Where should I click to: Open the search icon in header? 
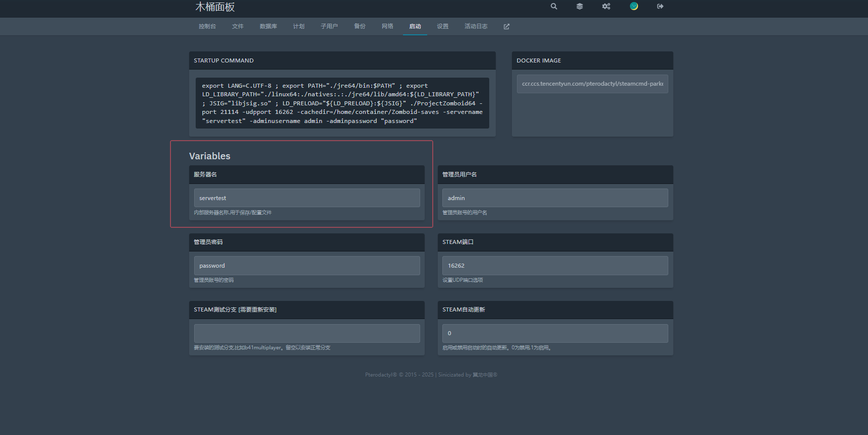(554, 7)
